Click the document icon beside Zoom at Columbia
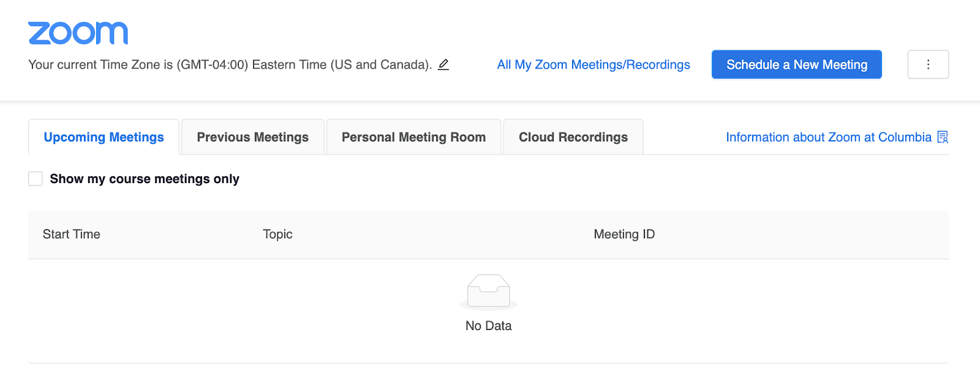 (x=943, y=137)
